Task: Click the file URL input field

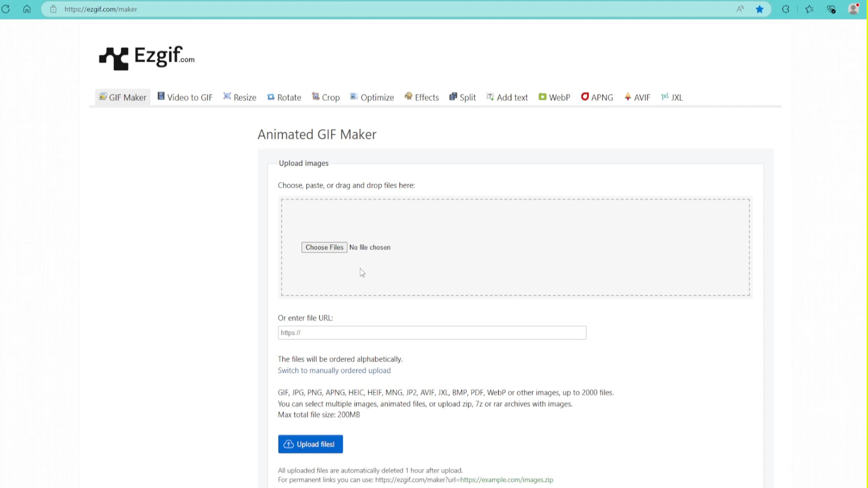Action: click(x=432, y=333)
